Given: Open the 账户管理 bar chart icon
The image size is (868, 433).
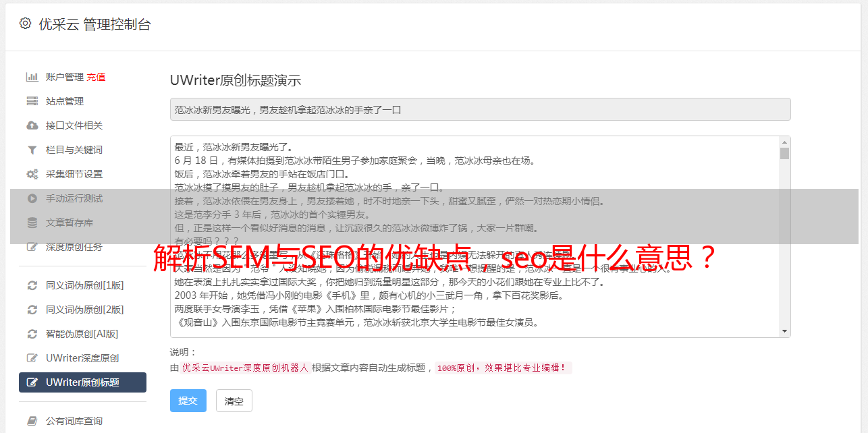Looking at the screenshot, I should 32,77.
